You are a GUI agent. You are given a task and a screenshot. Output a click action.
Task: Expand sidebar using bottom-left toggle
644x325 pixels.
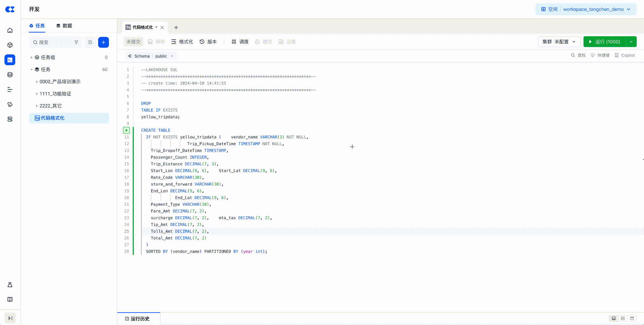[x=10, y=318]
